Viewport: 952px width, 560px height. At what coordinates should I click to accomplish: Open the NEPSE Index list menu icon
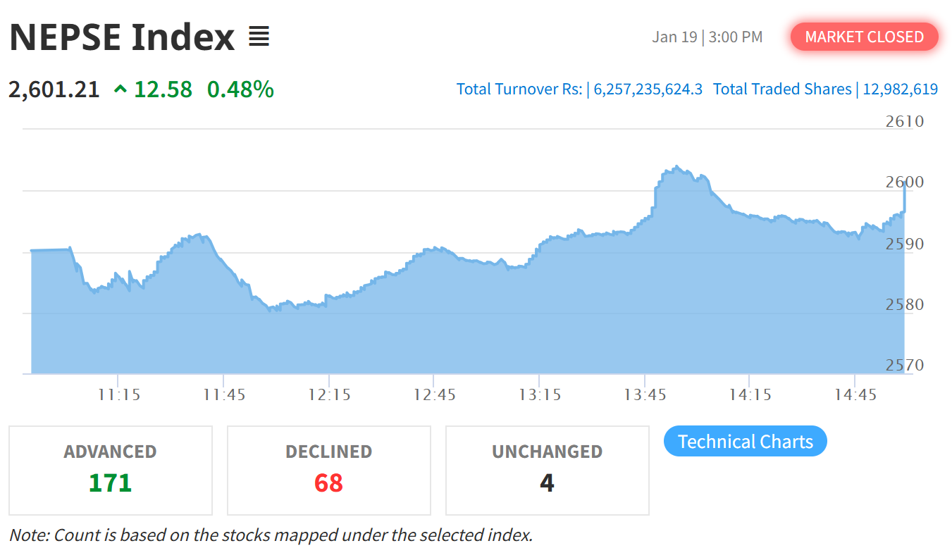click(259, 37)
